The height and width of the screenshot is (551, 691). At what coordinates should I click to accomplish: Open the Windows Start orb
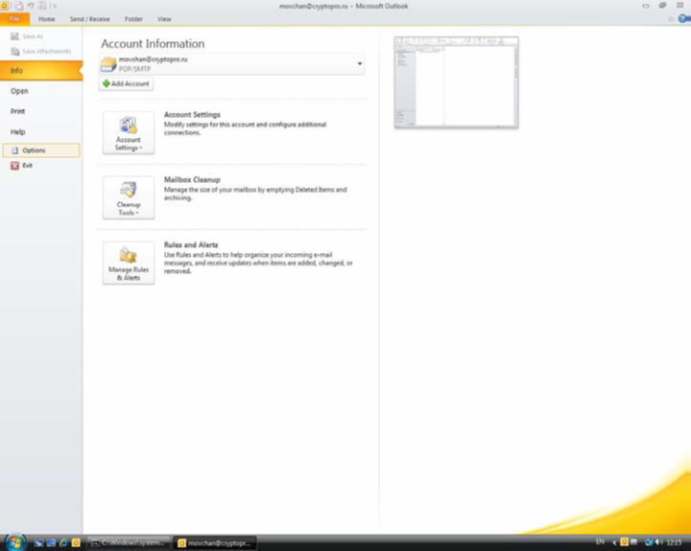pos(16,542)
